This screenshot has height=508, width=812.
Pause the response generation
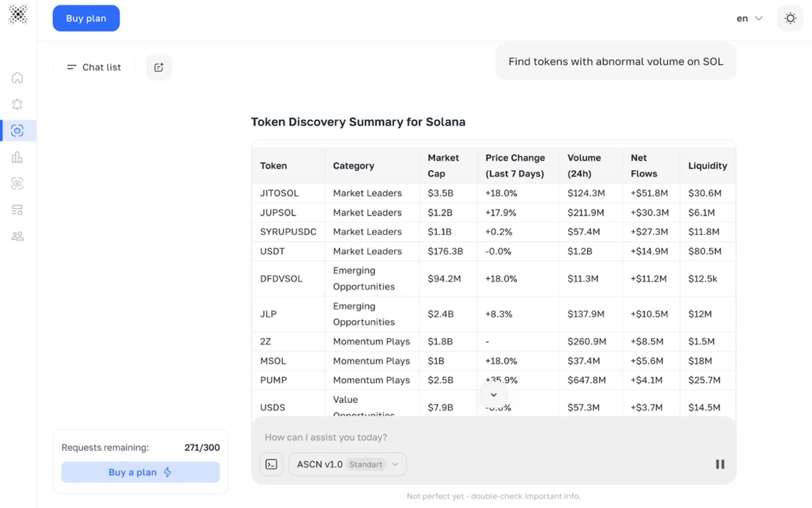(720, 464)
